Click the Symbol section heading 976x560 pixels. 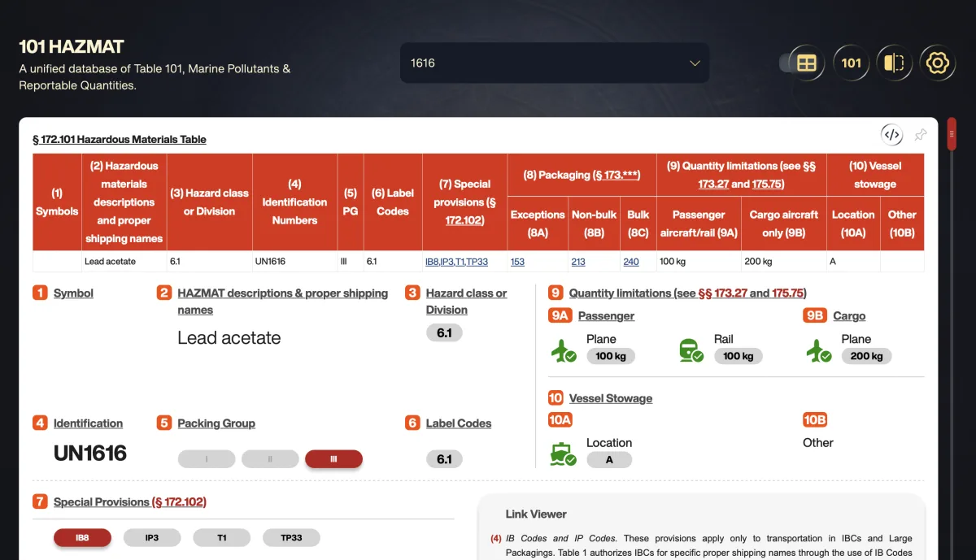pyautogui.click(x=73, y=293)
